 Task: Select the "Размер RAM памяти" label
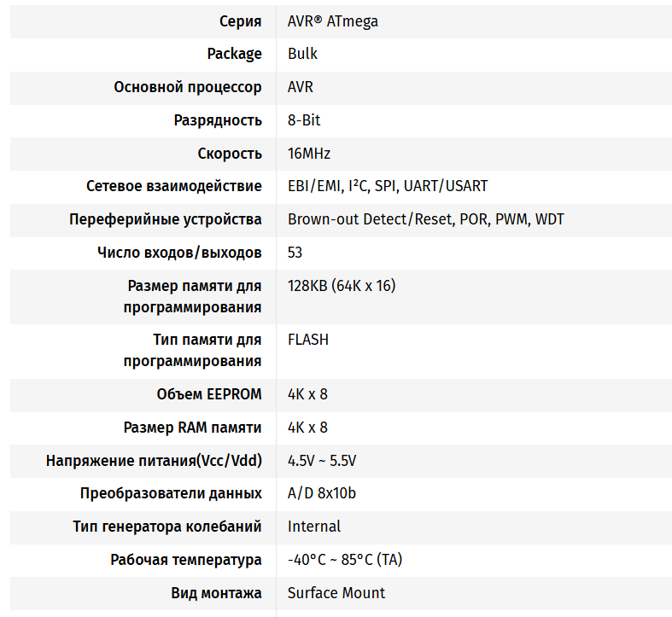[192, 428]
